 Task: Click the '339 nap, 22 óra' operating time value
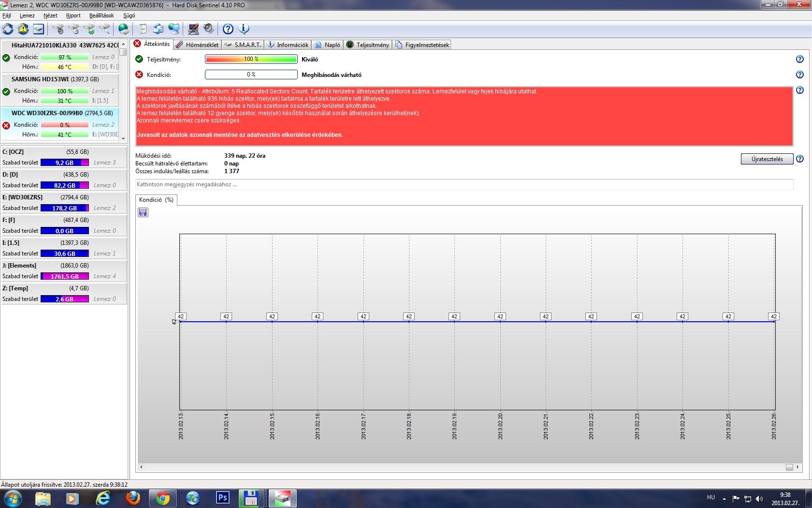tap(245, 156)
